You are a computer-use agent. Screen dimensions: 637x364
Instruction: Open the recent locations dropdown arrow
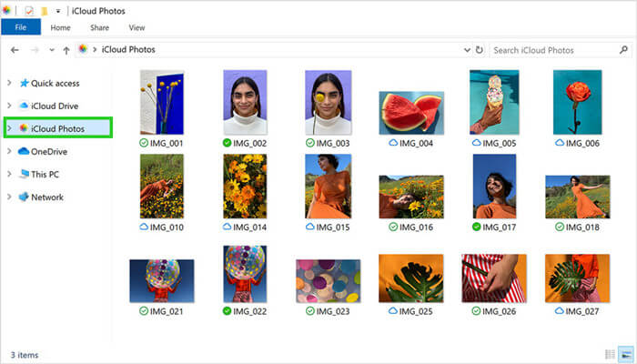(x=51, y=50)
